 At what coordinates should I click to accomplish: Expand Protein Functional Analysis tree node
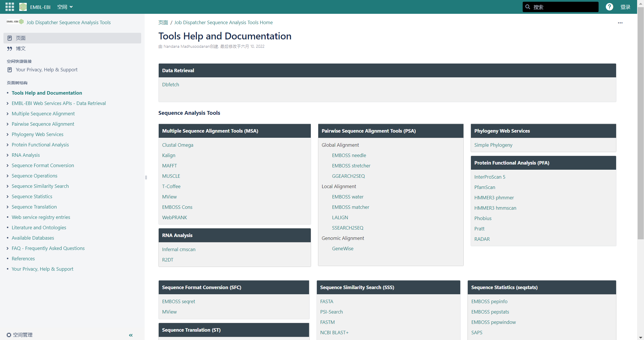(x=7, y=145)
